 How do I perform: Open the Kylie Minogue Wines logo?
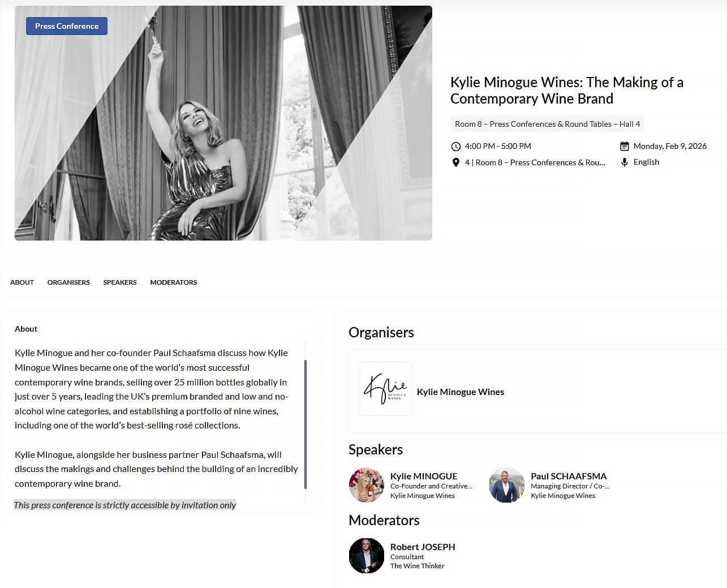(x=385, y=389)
